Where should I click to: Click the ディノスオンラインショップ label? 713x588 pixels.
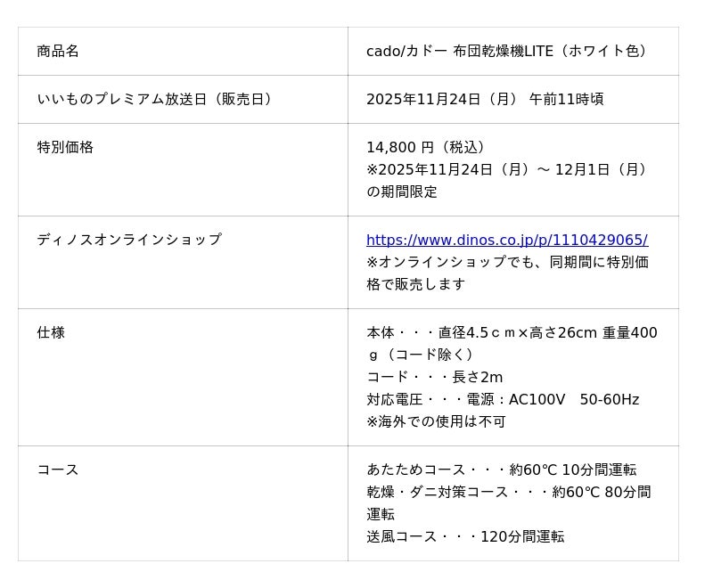tap(129, 240)
